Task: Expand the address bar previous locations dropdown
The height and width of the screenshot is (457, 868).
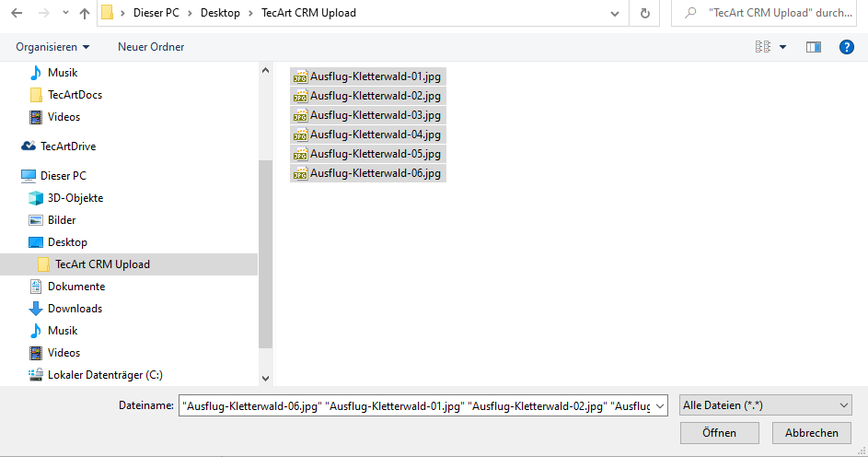Action: pyautogui.click(x=615, y=14)
